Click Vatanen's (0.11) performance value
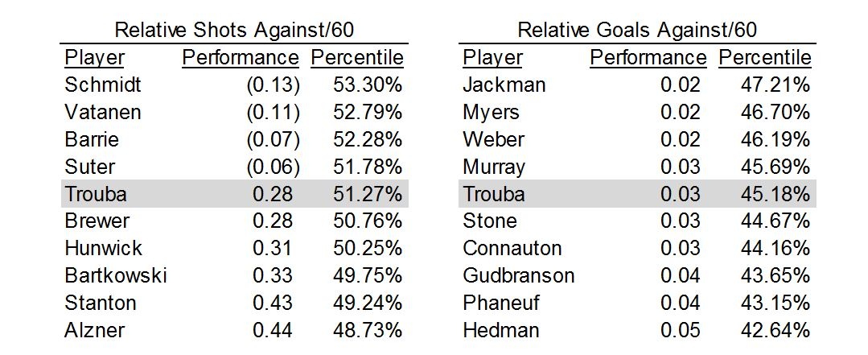 (x=273, y=113)
